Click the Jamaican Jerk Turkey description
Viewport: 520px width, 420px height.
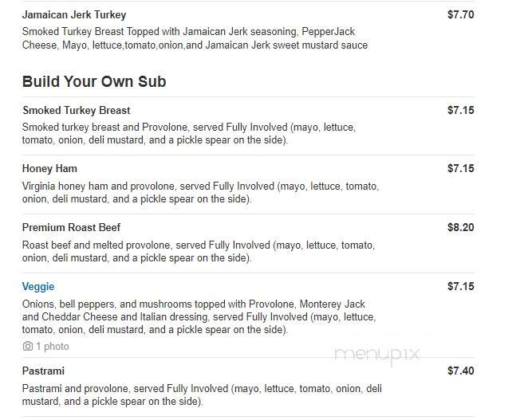195,38
